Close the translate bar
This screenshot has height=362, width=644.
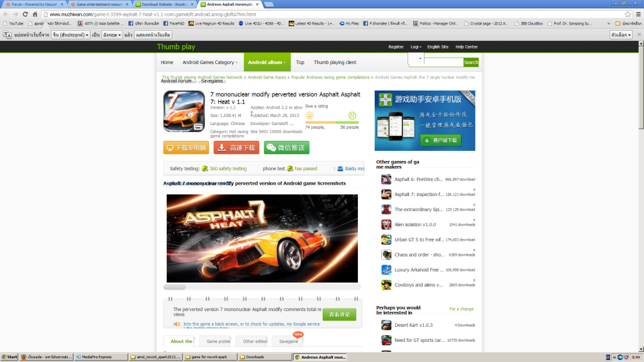coord(639,35)
